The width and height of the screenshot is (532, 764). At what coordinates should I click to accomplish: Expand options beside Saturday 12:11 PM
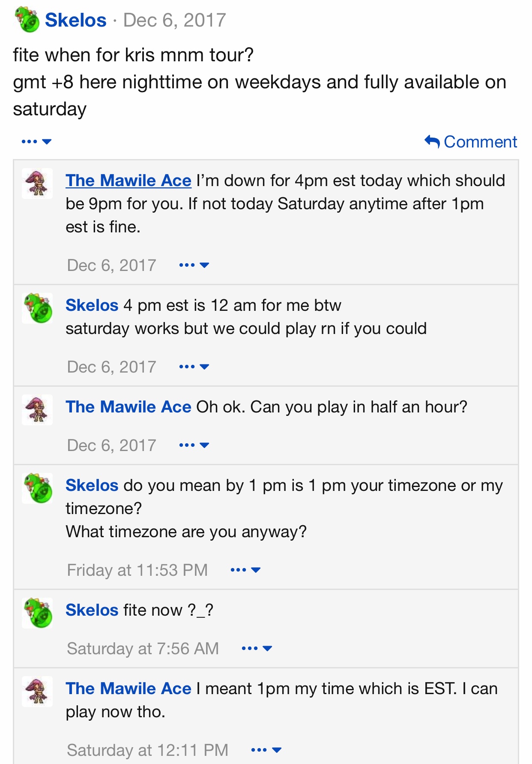[266, 750]
